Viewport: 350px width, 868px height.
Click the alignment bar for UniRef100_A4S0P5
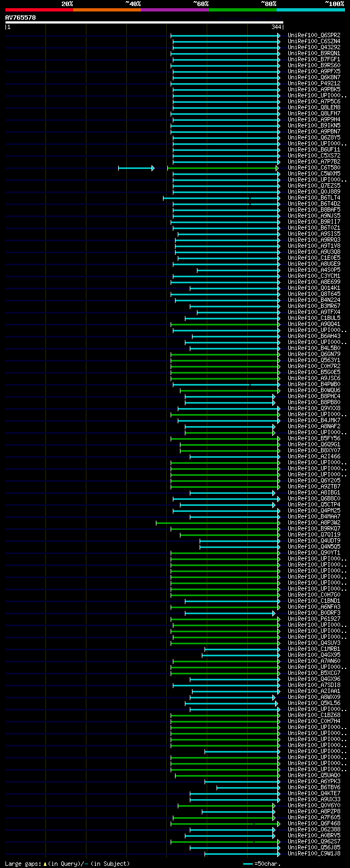pyautogui.click(x=238, y=270)
